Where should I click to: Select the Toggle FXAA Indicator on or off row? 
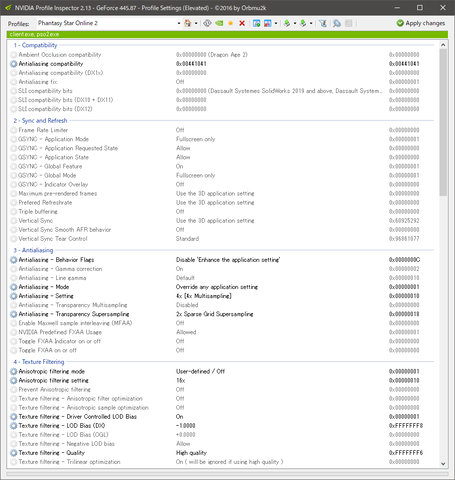click(x=222, y=341)
